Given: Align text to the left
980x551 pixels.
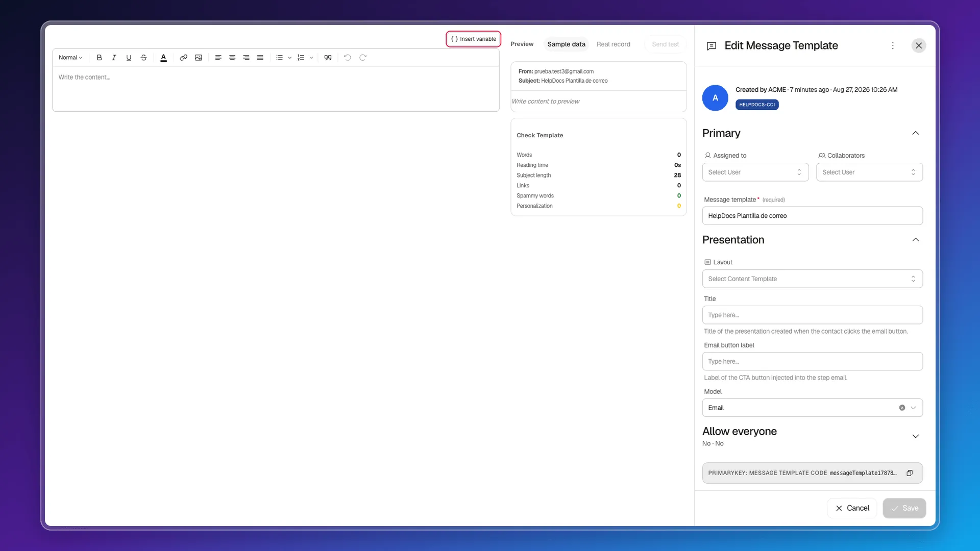Looking at the screenshot, I should [218, 58].
